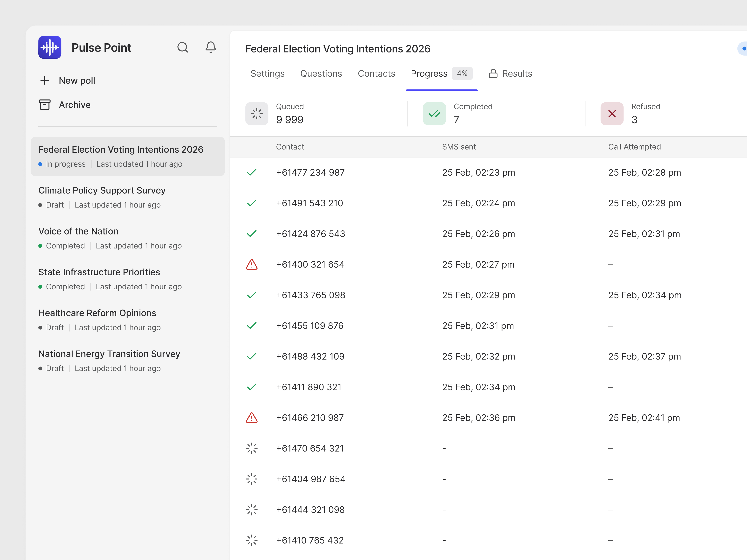Click the SMS sent column header
747x560 pixels.
click(459, 147)
